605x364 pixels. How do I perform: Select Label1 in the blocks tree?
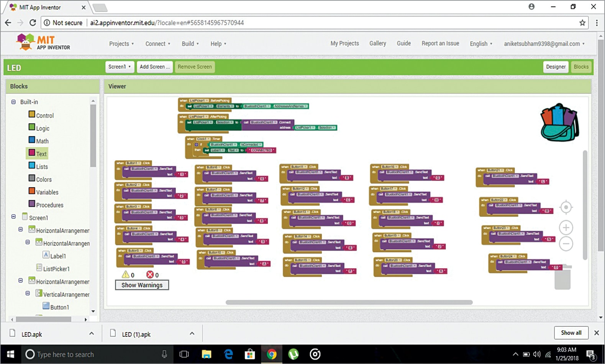coord(58,256)
